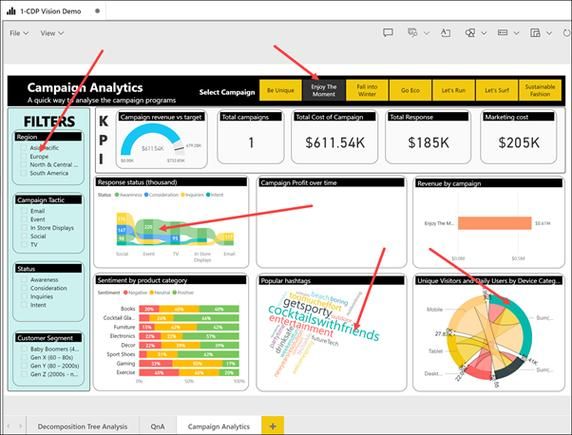
Task: Open the QnA page tab
Action: click(x=158, y=426)
